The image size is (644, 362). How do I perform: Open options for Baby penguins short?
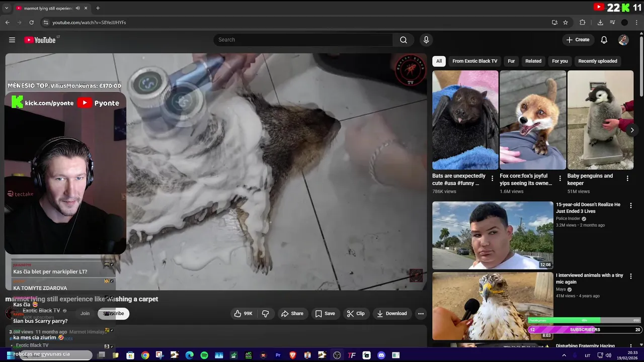coord(627,178)
